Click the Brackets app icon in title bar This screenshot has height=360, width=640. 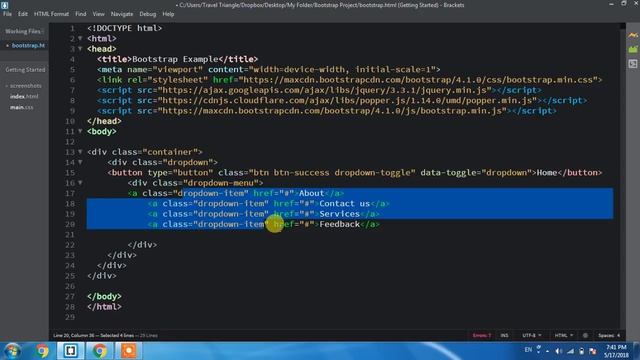(x=4, y=5)
